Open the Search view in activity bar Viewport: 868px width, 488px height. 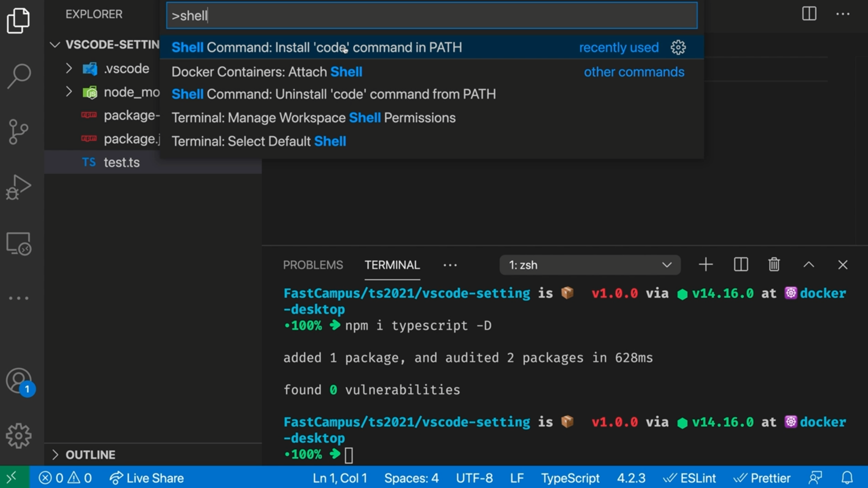[x=19, y=75]
